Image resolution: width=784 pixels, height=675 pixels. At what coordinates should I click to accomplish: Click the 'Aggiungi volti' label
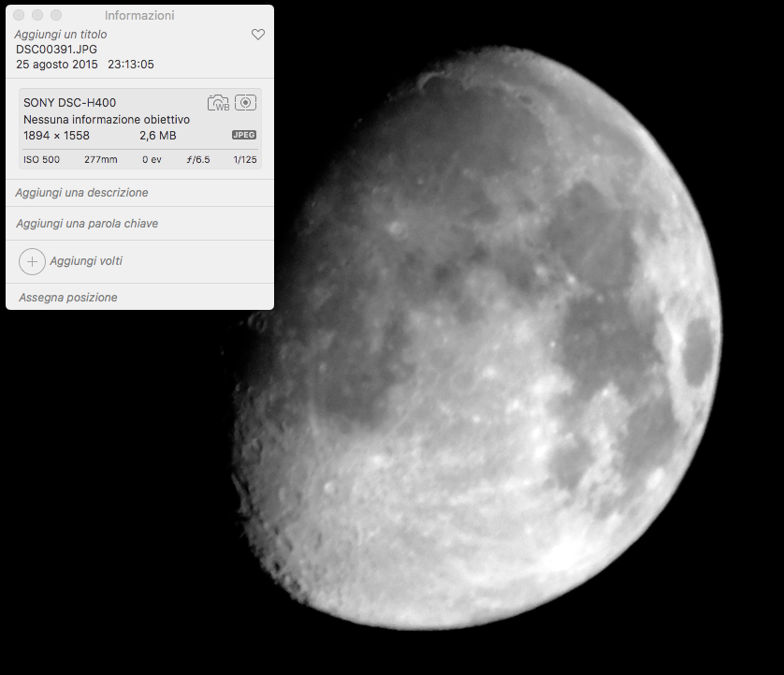(x=86, y=261)
